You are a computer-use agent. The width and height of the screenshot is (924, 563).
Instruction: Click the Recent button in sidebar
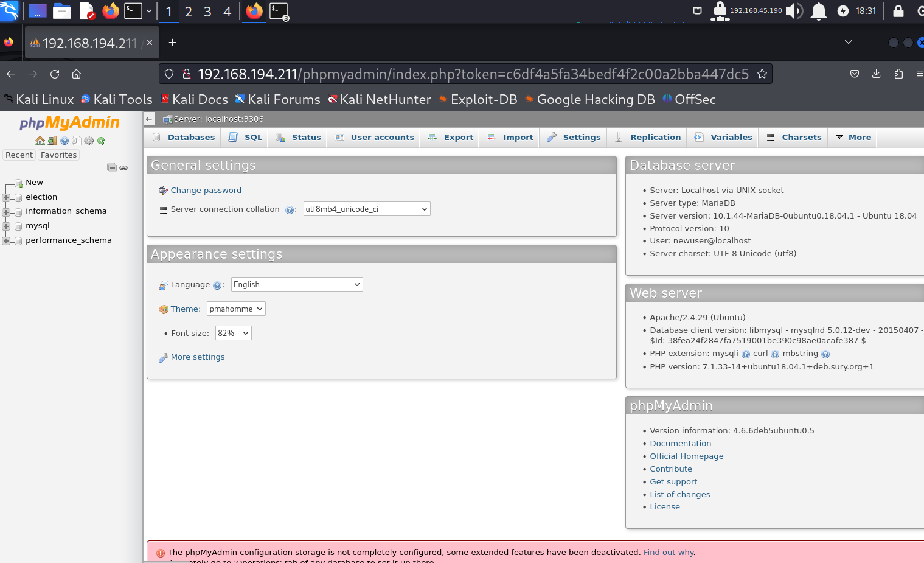click(19, 155)
